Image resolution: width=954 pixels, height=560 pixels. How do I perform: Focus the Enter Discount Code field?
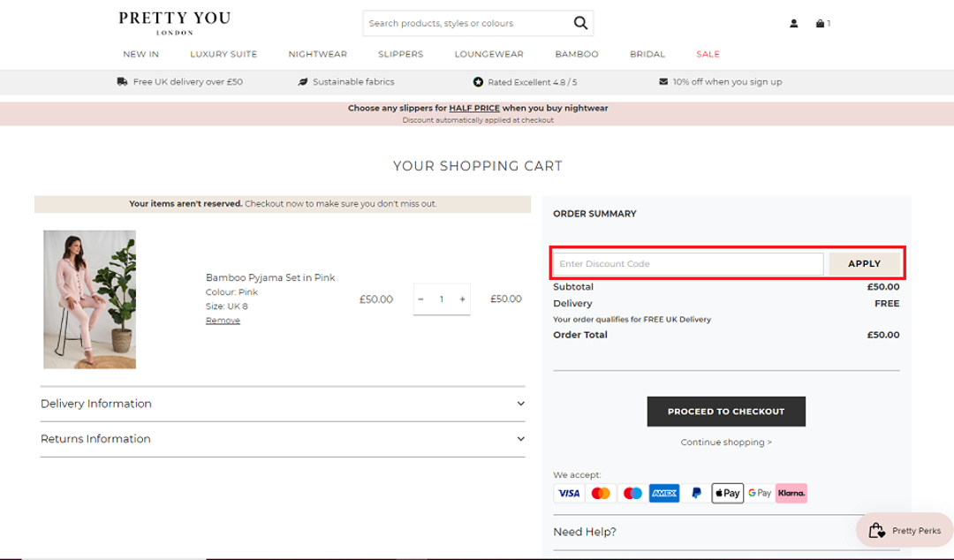[x=688, y=263]
